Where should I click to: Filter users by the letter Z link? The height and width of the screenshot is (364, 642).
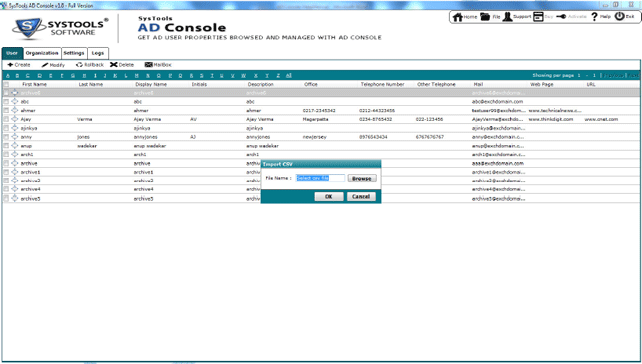click(x=278, y=75)
